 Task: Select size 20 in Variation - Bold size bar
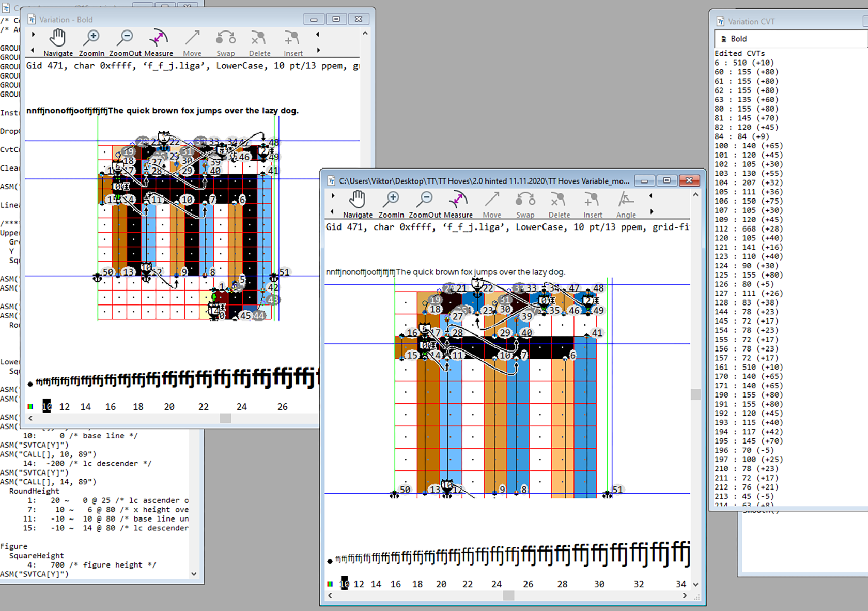[x=169, y=407]
